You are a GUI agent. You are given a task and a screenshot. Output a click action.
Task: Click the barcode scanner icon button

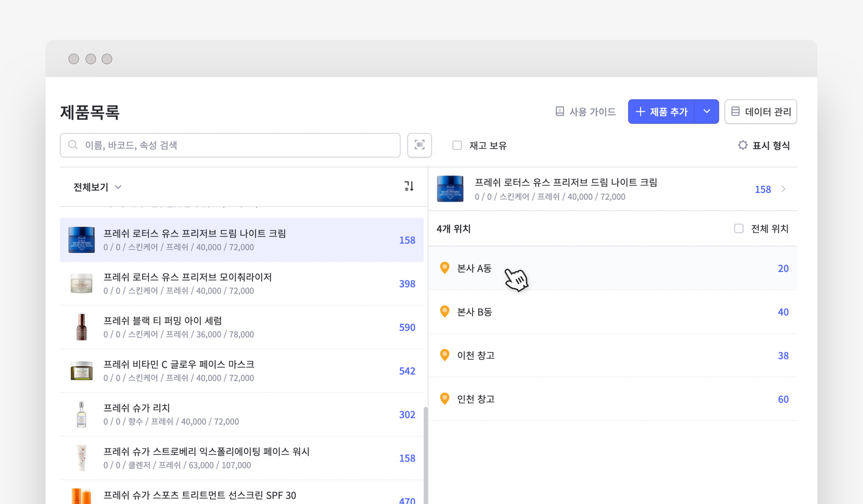pyautogui.click(x=419, y=145)
